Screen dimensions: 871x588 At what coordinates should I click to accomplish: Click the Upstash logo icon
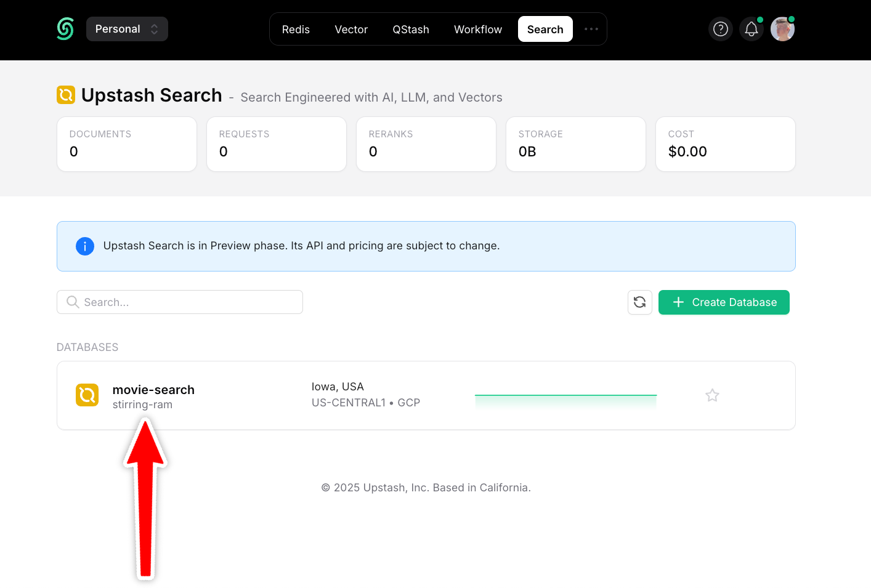click(65, 29)
